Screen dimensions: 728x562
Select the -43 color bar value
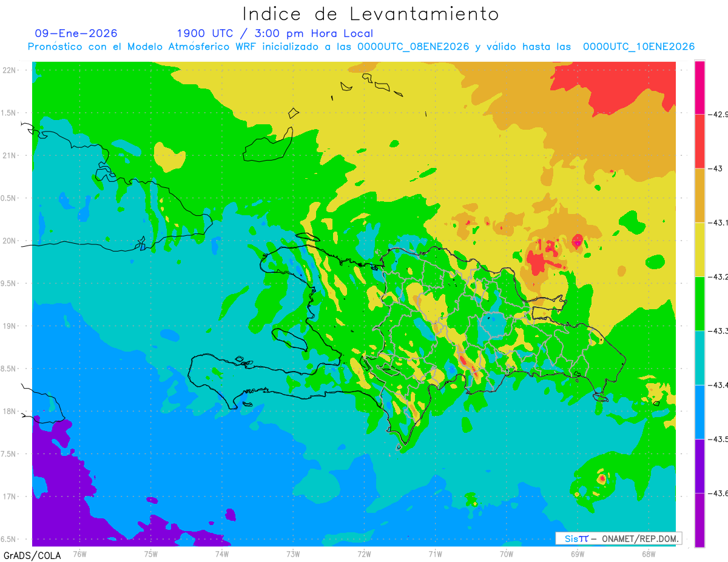[x=715, y=168]
